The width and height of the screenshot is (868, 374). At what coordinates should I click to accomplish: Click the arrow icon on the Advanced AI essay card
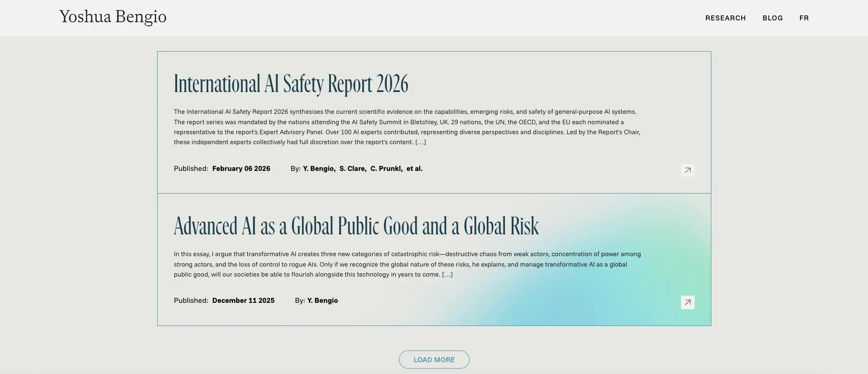687,302
